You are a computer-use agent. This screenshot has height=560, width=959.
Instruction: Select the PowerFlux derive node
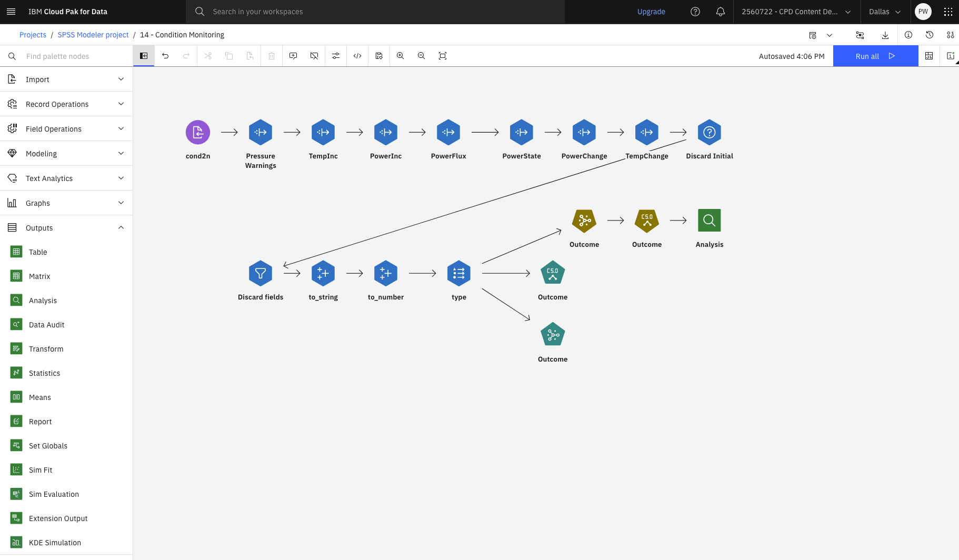(448, 132)
